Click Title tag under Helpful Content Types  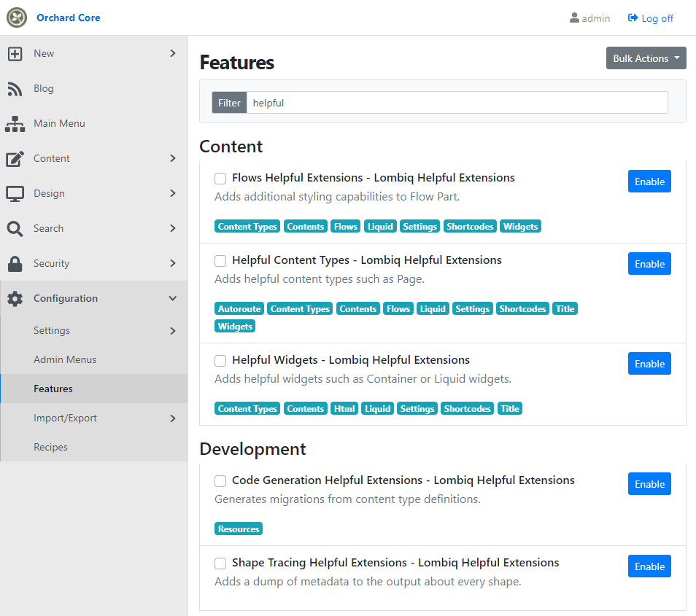(x=565, y=308)
